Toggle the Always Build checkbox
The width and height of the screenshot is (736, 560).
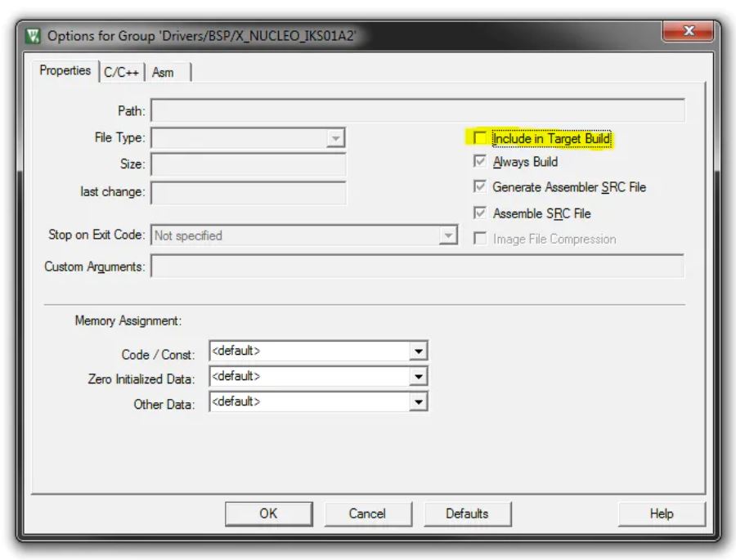(480, 162)
